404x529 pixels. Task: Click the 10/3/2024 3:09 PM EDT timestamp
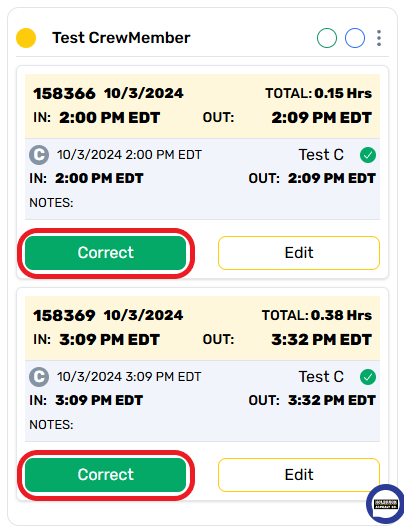pyautogui.click(x=129, y=377)
